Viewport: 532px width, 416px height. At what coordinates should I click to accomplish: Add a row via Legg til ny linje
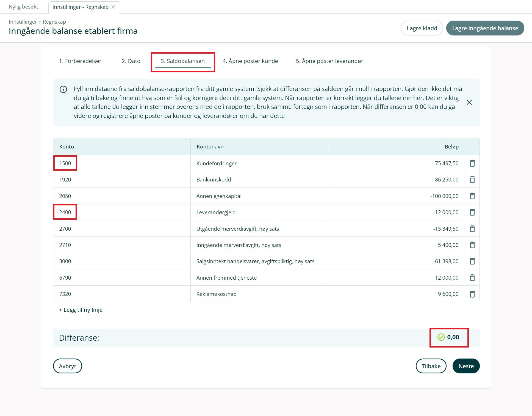click(x=81, y=310)
